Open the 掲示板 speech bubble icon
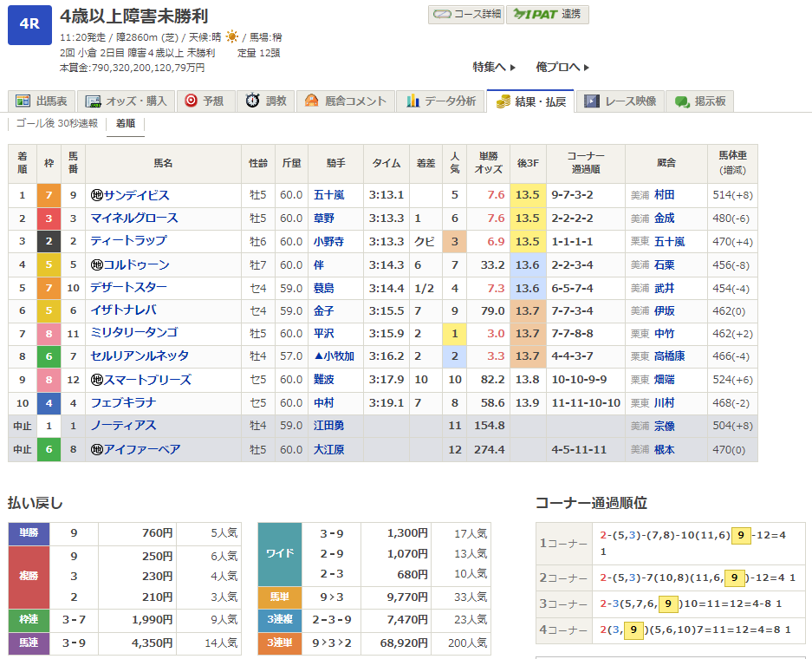Image resolution: width=812 pixels, height=659 pixels. coord(682,101)
